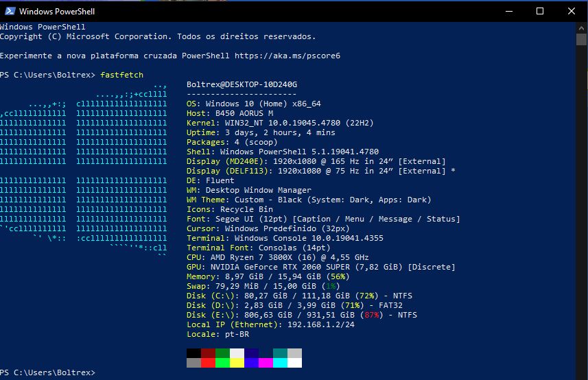Click the https://aka.ms/pscore6 URL
The height and width of the screenshot is (380, 588).
(287, 56)
